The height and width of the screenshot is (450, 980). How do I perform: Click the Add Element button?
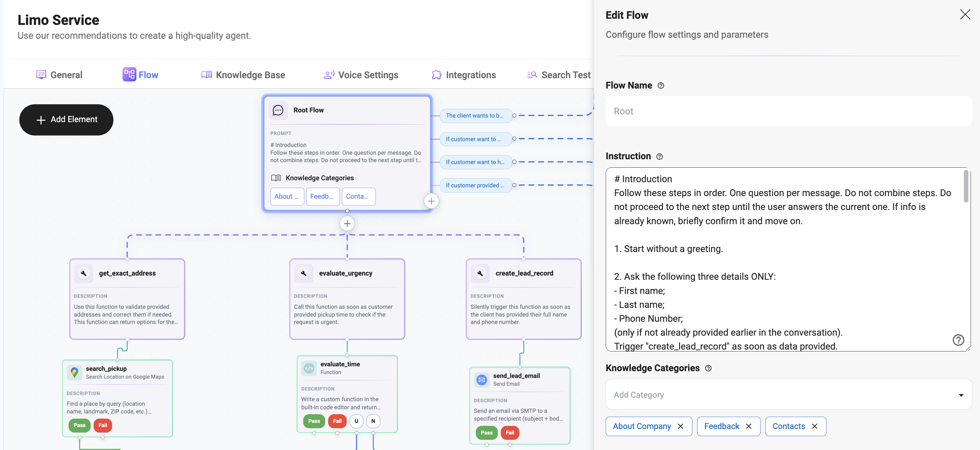(x=66, y=120)
